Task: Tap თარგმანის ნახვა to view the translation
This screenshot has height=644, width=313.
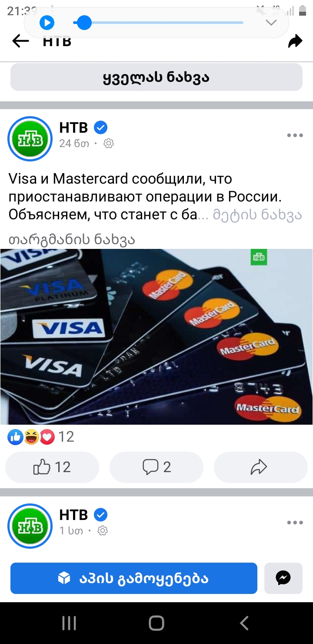Action: pos(72,239)
